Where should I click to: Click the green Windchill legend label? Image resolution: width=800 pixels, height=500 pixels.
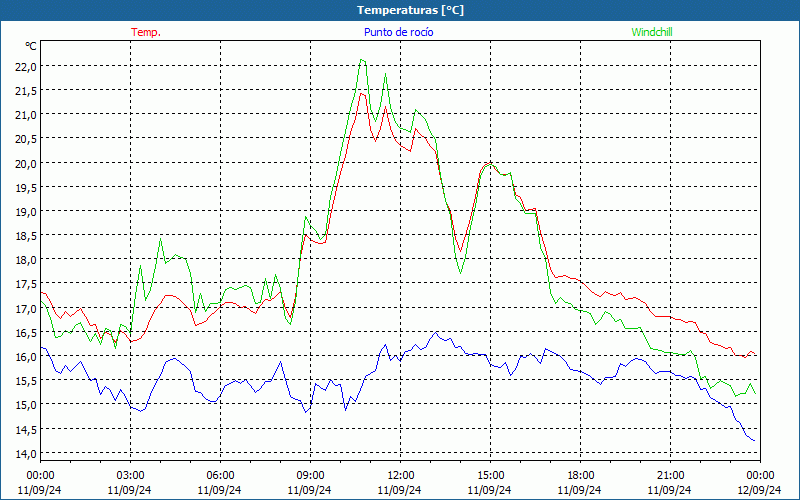[652, 32]
